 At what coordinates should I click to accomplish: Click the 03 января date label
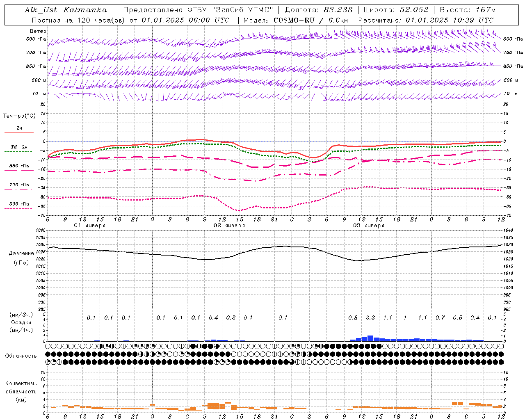[368, 226]
